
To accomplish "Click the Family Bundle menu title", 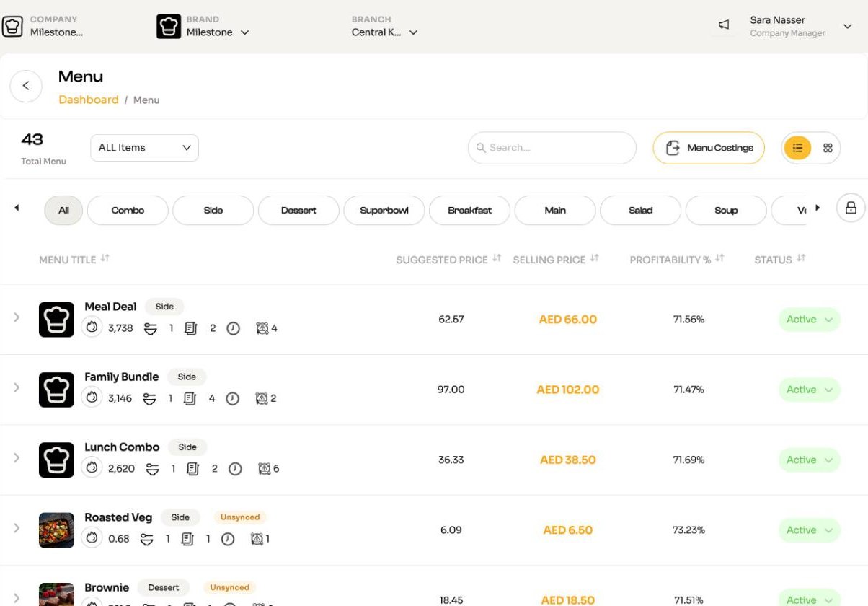I will click(121, 377).
